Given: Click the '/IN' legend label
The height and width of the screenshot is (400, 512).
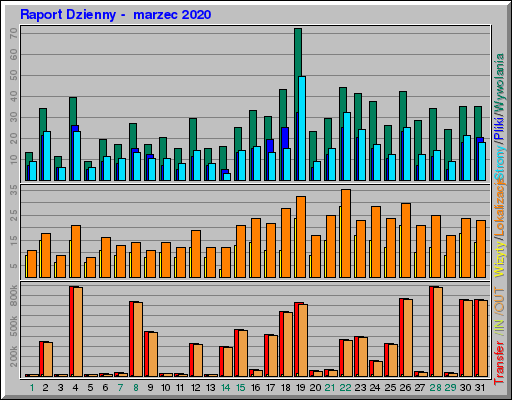Looking at the screenshot, I should pos(499,327).
